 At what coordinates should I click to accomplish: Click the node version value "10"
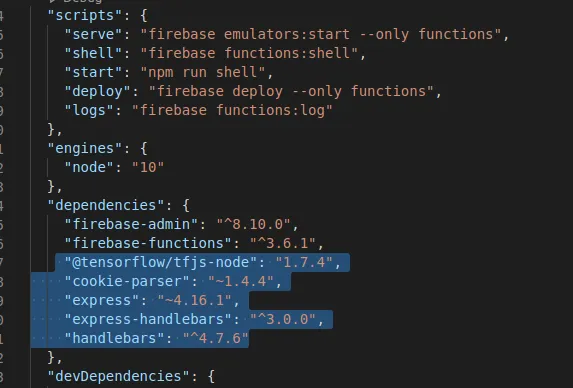coord(148,167)
